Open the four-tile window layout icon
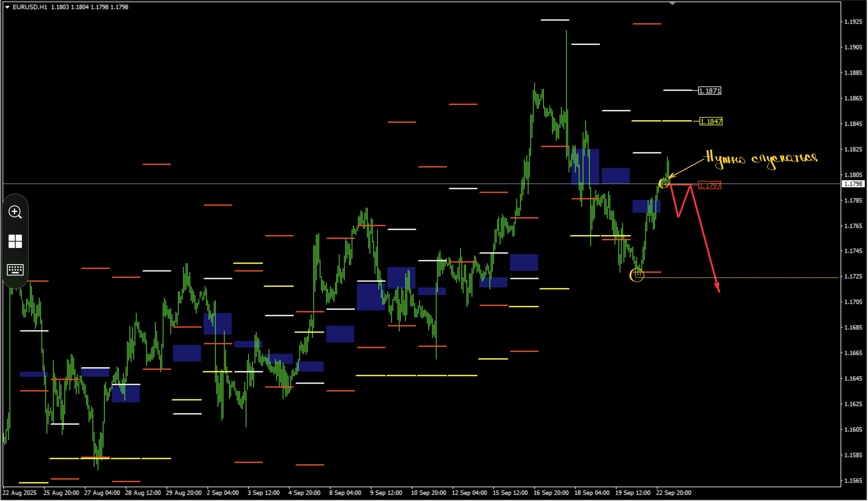868x501 pixels. (15, 241)
